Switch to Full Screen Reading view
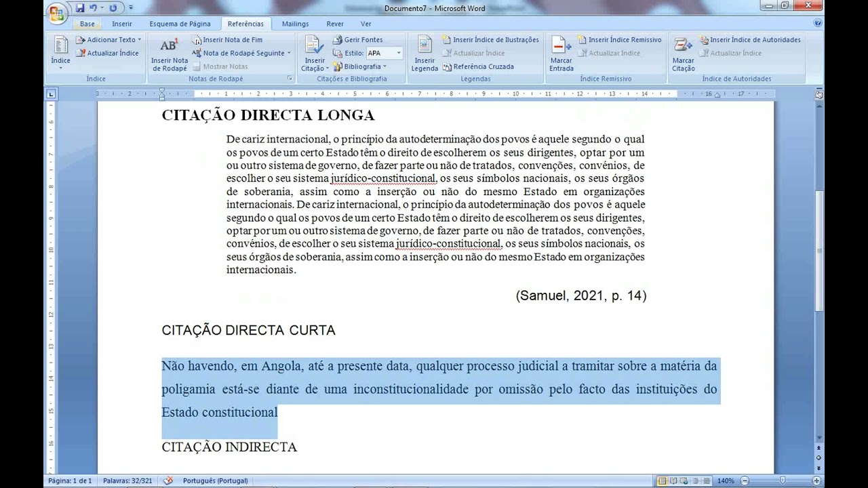Viewport: 868px width, 488px height. (x=673, y=481)
